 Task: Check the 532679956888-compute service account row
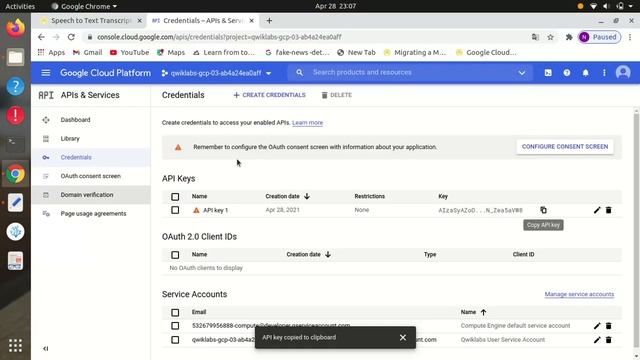[x=175, y=326]
